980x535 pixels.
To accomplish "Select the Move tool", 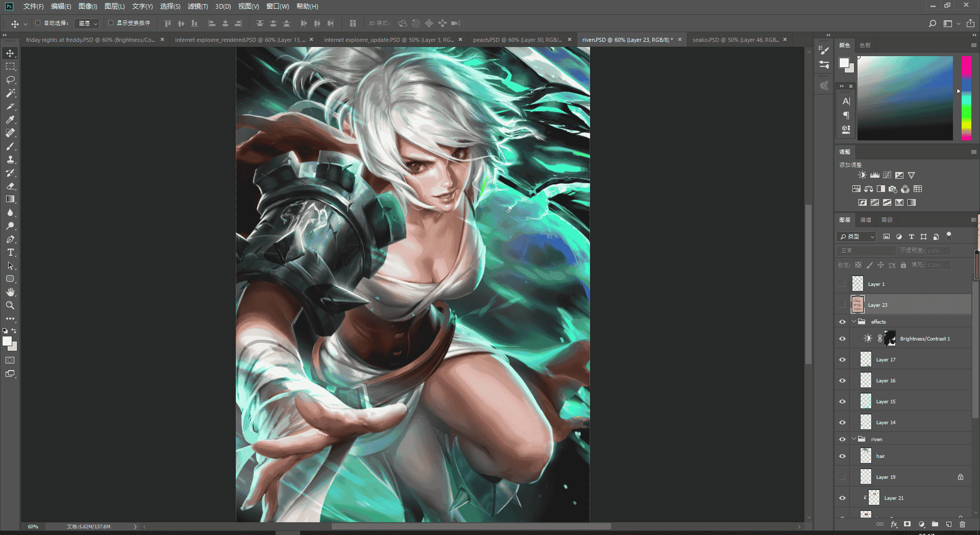I will pyautogui.click(x=10, y=53).
